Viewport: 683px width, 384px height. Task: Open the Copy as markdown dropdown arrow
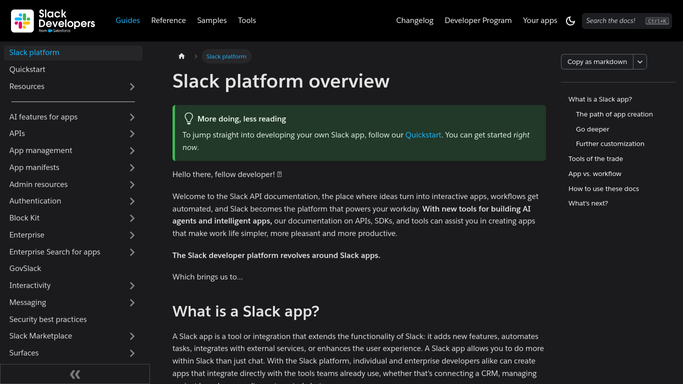pyautogui.click(x=640, y=62)
